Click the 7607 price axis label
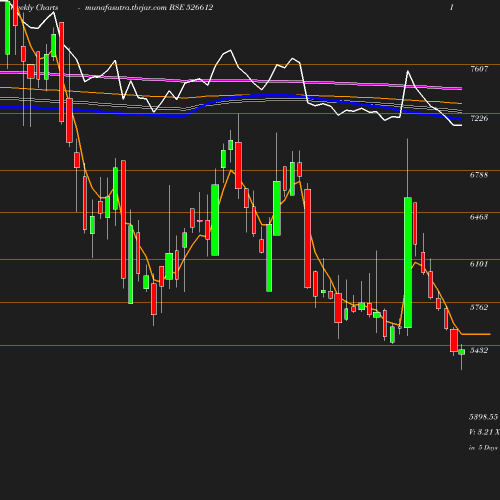Screen dimensions: 500x500 pos(479,69)
